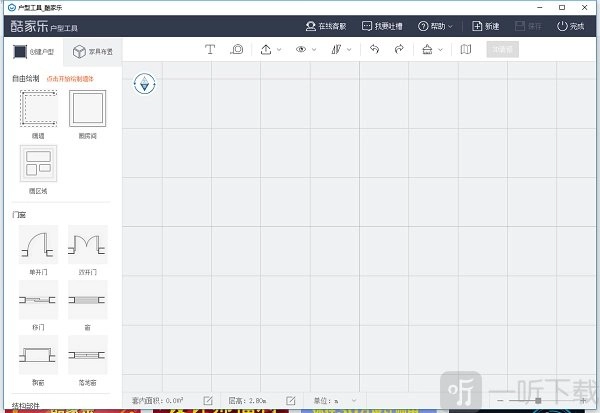Select the Text tool in toolbar

(x=210, y=49)
